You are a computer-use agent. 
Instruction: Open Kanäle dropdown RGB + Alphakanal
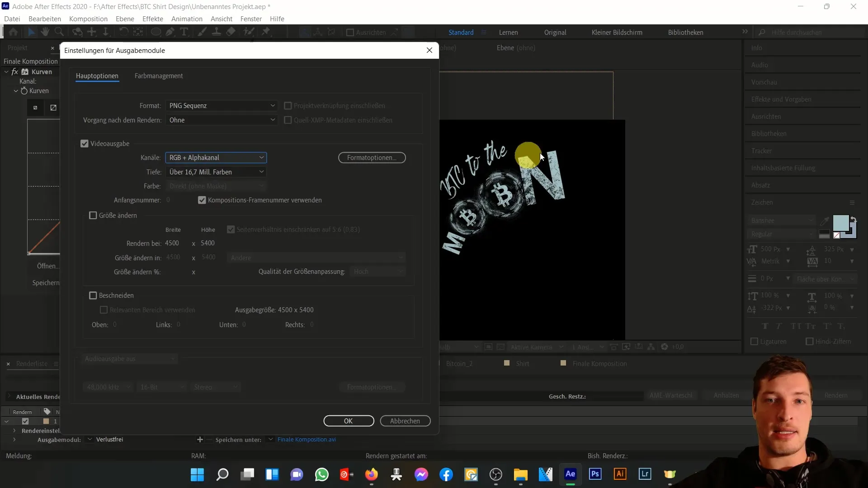coord(215,157)
